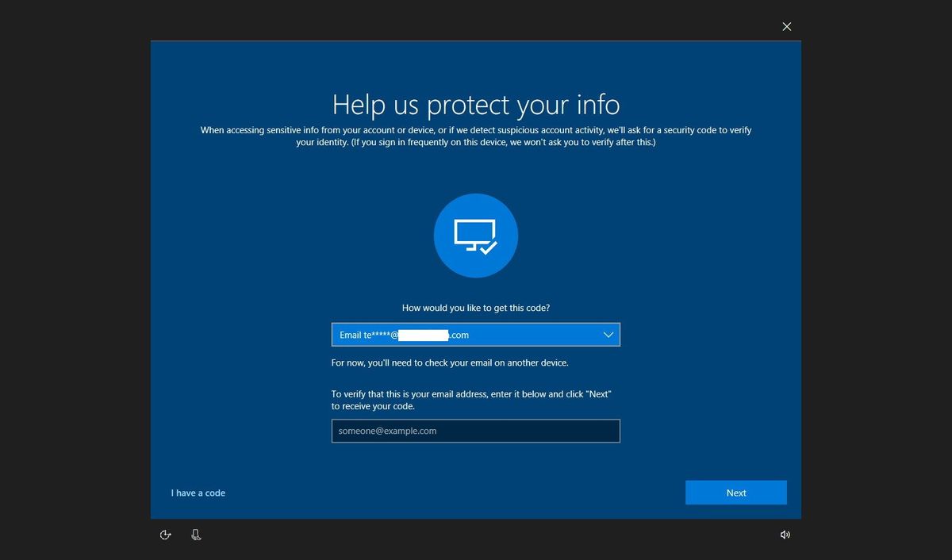
Task: Click the highlighted email selection bar
Action: 475,334
